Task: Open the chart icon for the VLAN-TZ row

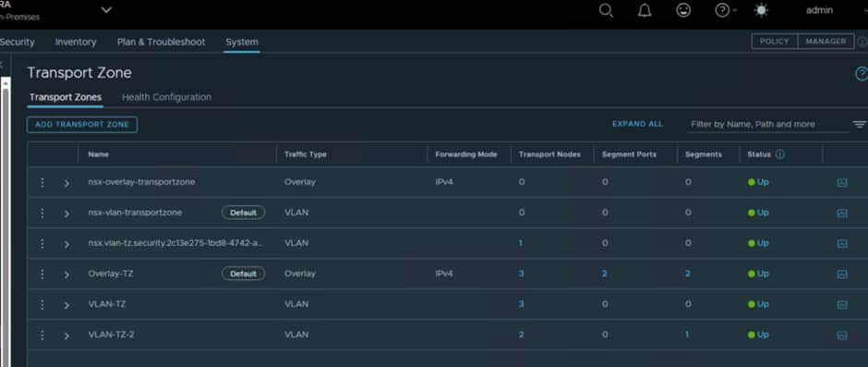Action: click(842, 304)
